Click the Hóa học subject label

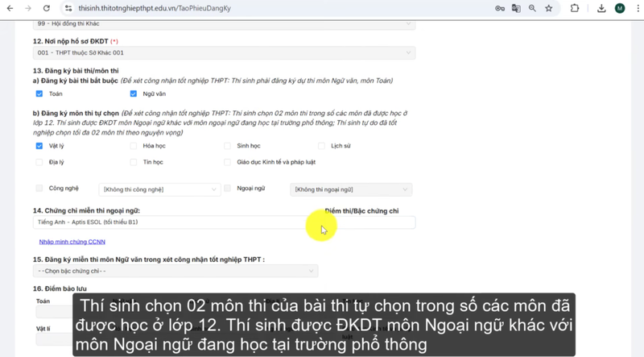click(154, 146)
